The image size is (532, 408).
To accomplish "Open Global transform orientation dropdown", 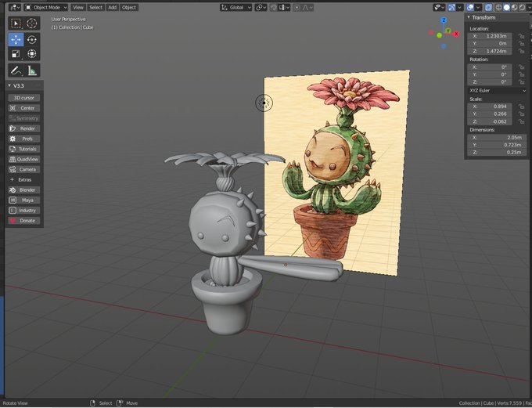I will [x=235, y=7].
